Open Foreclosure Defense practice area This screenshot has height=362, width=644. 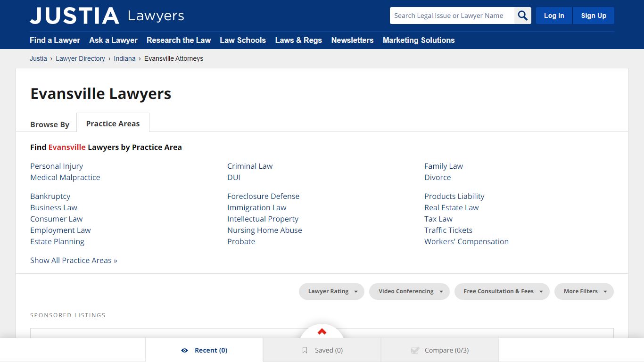(x=263, y=196)
